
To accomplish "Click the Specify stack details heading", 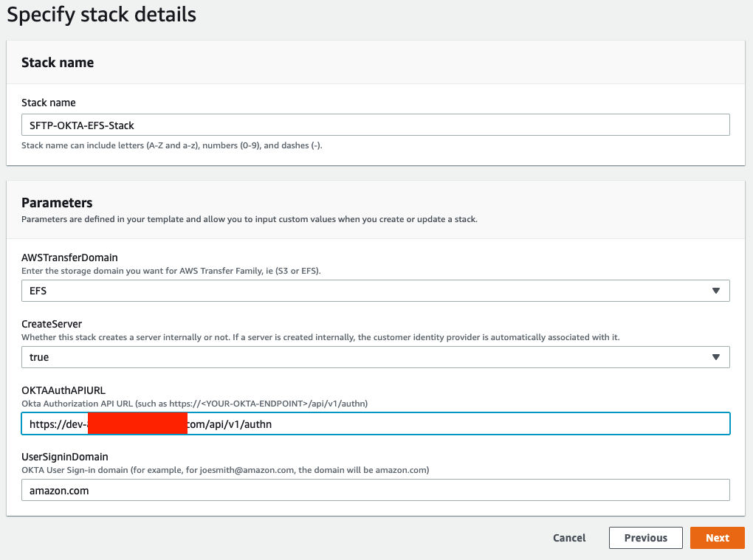I will (101, 14).
